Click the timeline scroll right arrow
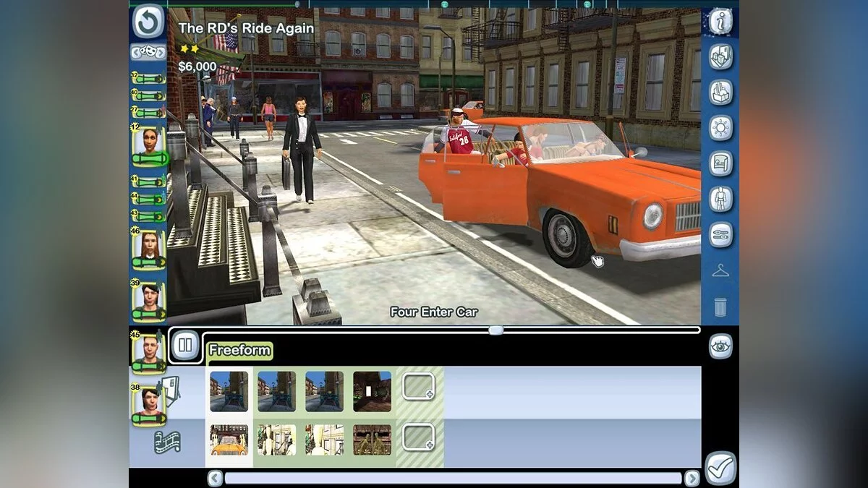 pyautogui.click(x=692, y=478)
